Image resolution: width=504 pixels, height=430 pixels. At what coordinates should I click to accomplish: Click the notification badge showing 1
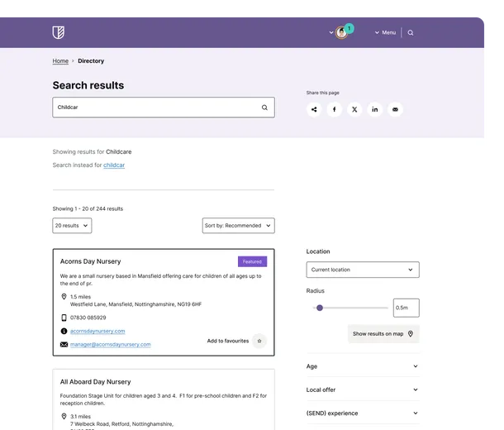click(x=349, y=28)
